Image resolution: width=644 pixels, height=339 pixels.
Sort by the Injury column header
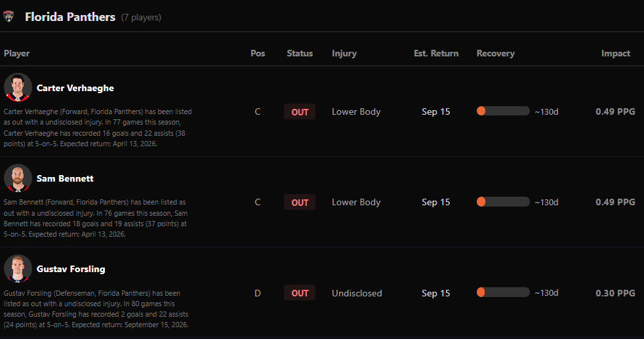(x=344, y=53)
